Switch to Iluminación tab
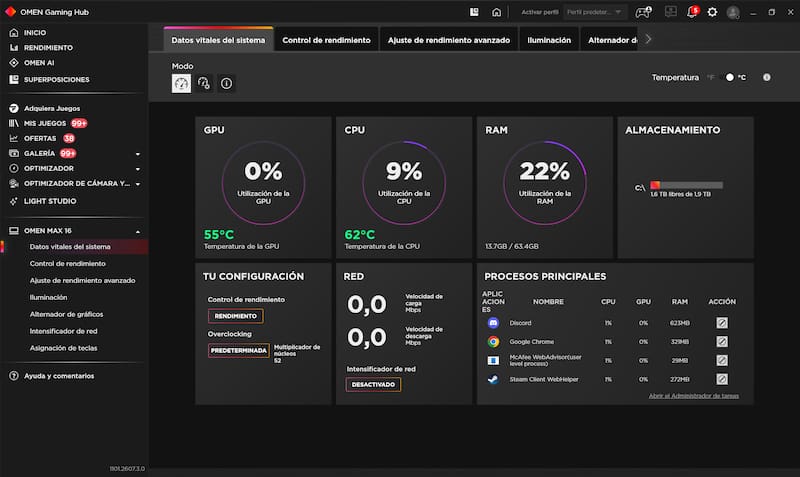Screen dimensions: 800x477 coord(549,40)
